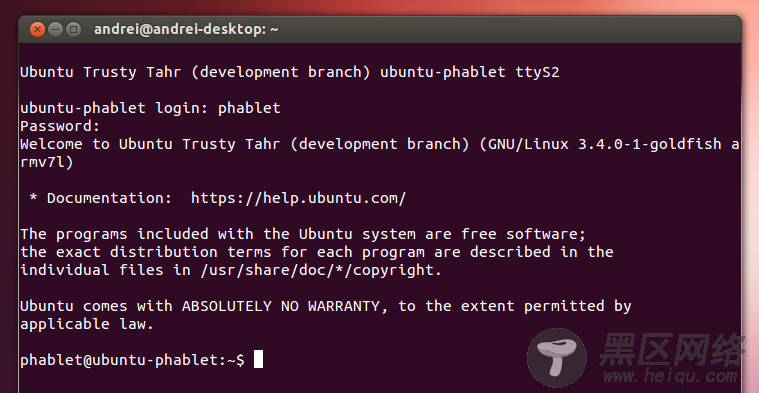
Task: Click the https://help.ubuntu.com/ documentation URL
Action: click(298, 198)
